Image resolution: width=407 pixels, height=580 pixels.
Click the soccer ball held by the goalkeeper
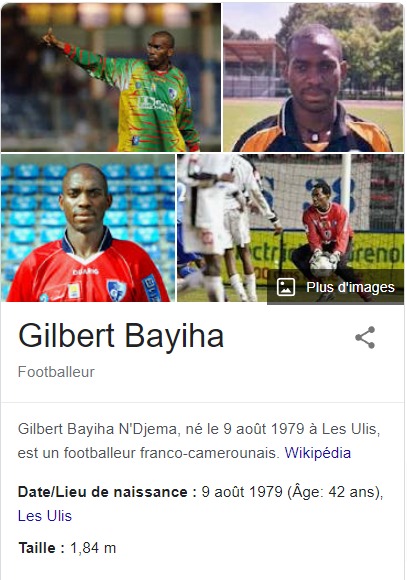[x=322, y=266]
